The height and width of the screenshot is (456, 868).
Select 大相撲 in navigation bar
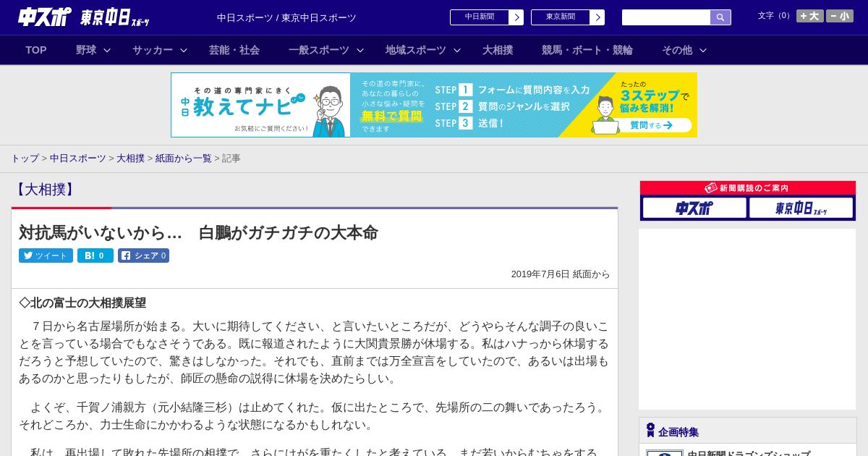point(498,50)
